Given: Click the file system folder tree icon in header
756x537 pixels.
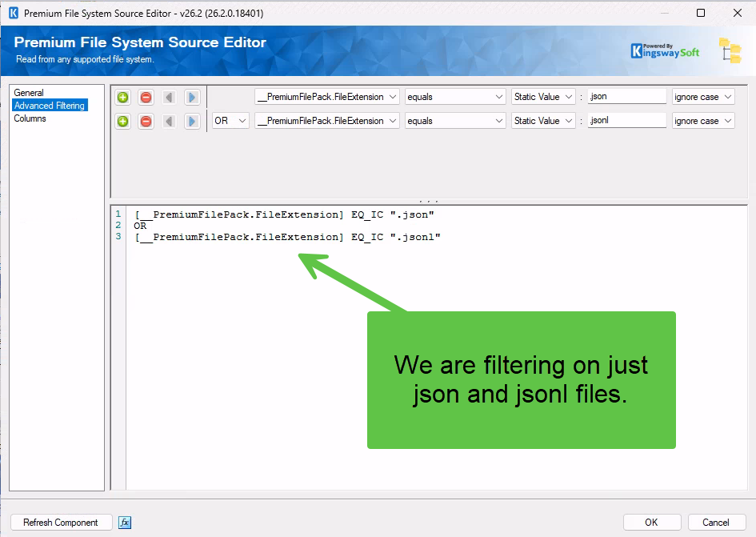Looking at the screenshot, I should pos(730,50).
